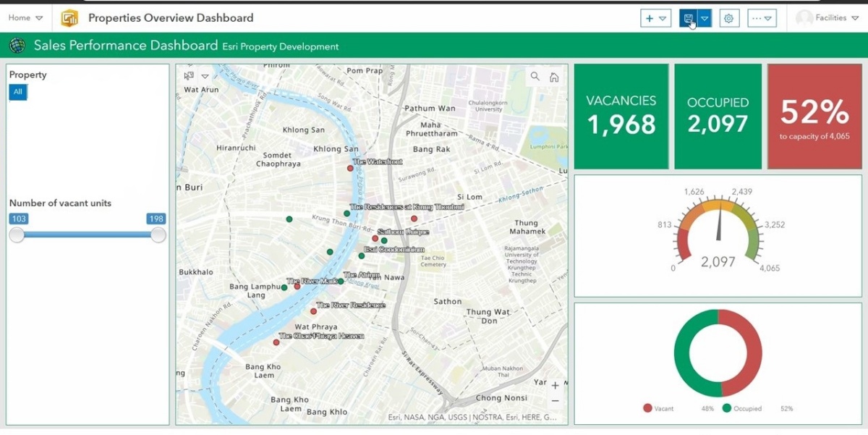Click the yellow Dashboards app logo
Screen dimensions: 868x435
pyautogui.click(x=69, y=18)
